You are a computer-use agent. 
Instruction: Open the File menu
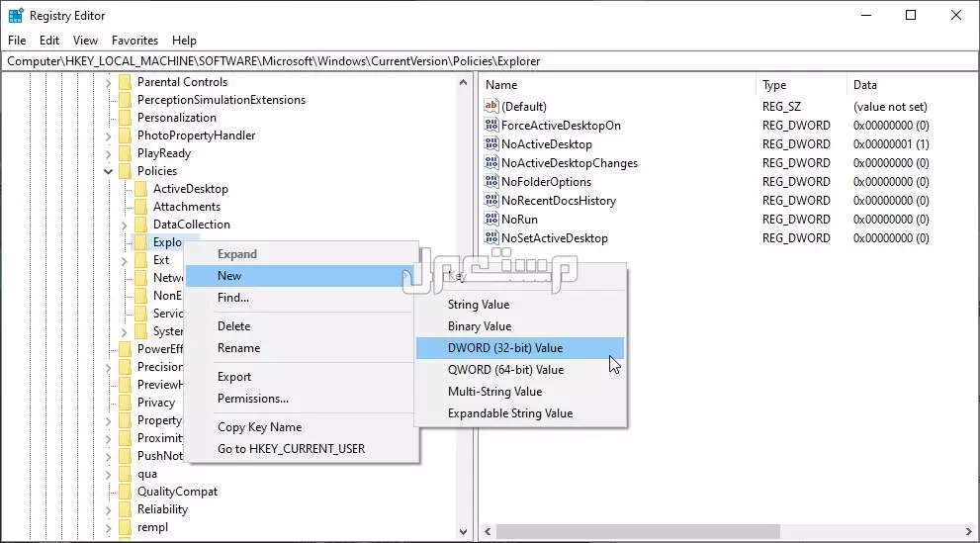point(17,40)
